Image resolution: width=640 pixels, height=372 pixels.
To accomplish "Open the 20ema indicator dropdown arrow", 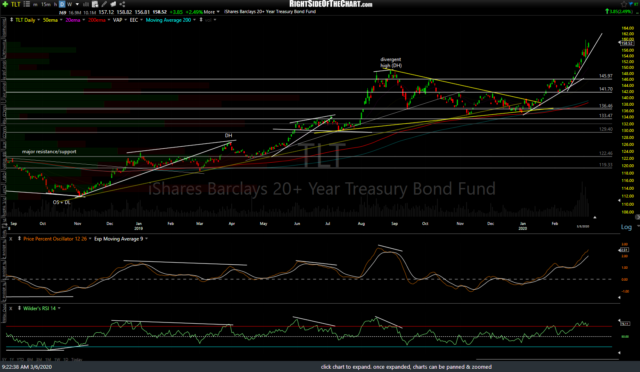I will (x=84, y=20).
